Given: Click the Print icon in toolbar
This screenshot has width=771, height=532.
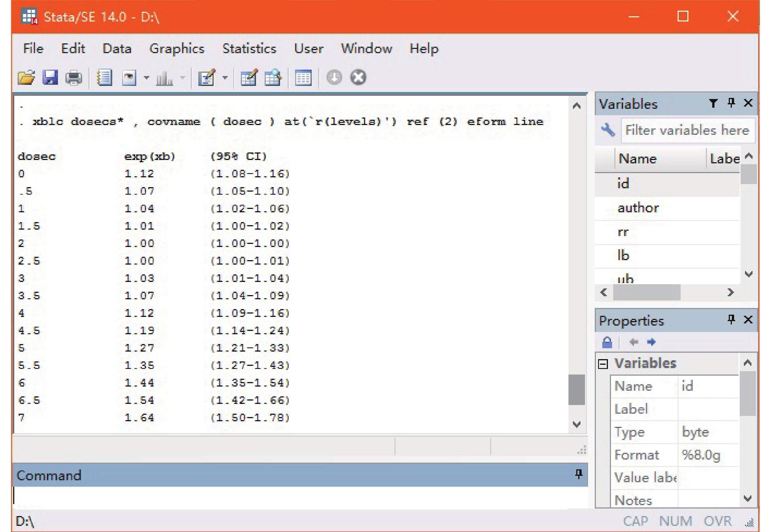Looking at the screenshot, I should (x=74, y=78).
